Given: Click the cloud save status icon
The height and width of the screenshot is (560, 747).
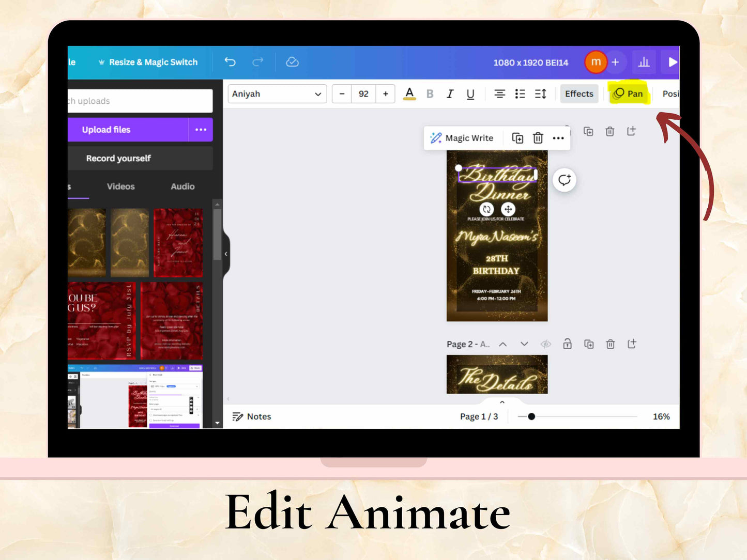Looking at the screenshot, I should coord(293,62).
